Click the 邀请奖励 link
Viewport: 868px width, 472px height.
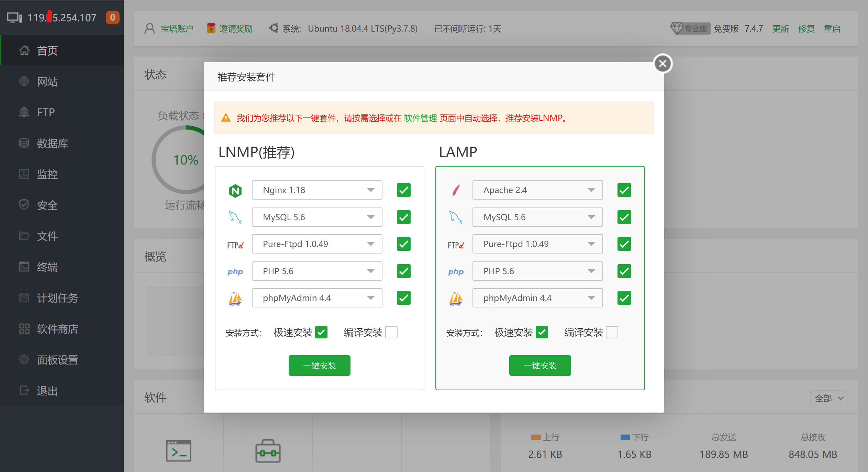(x=236, y=29)
